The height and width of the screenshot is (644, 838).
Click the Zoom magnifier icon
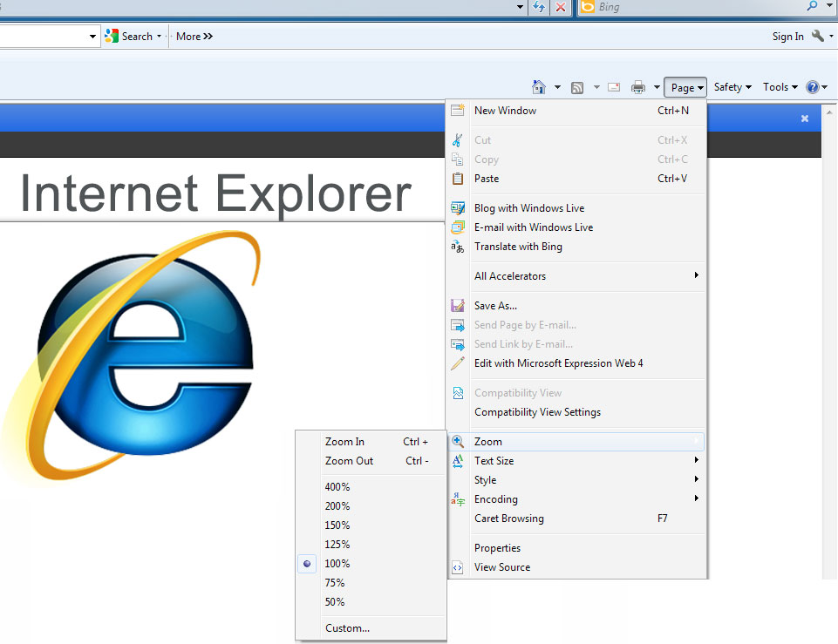(458, 441)
